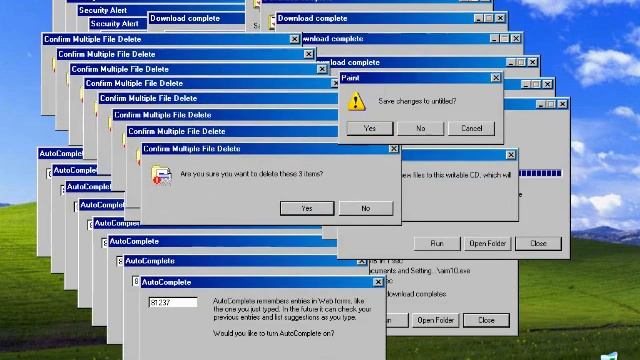Click No in the Paint save changes dialog
Screen dimensions: 640x360
click(x=420, y=128)
